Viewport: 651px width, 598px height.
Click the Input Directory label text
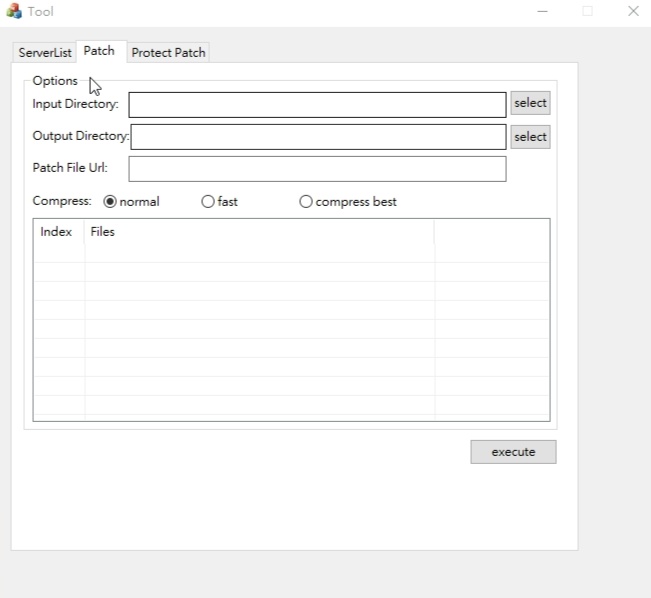pyautogui.click(x=75, y=104)
